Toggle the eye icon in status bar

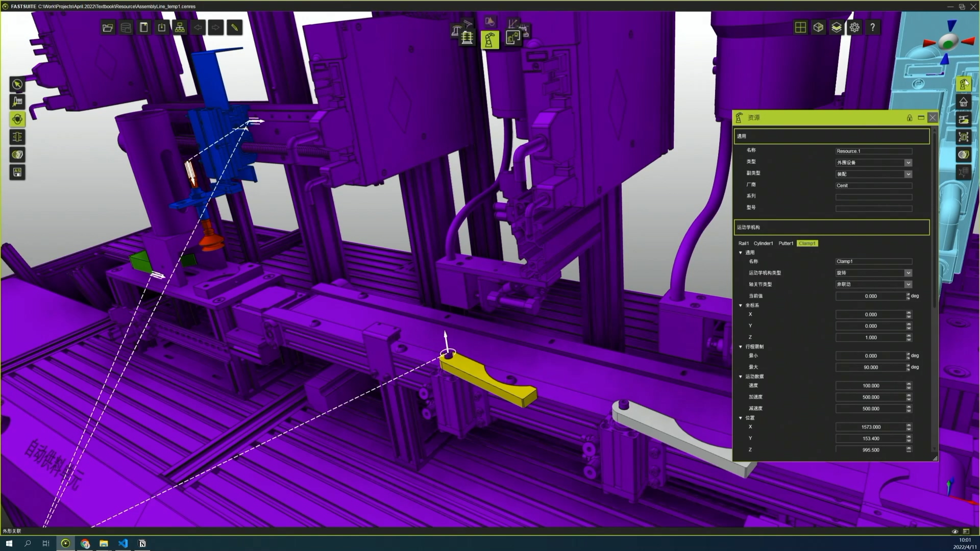pyautogui.click(x=955, y=531)
